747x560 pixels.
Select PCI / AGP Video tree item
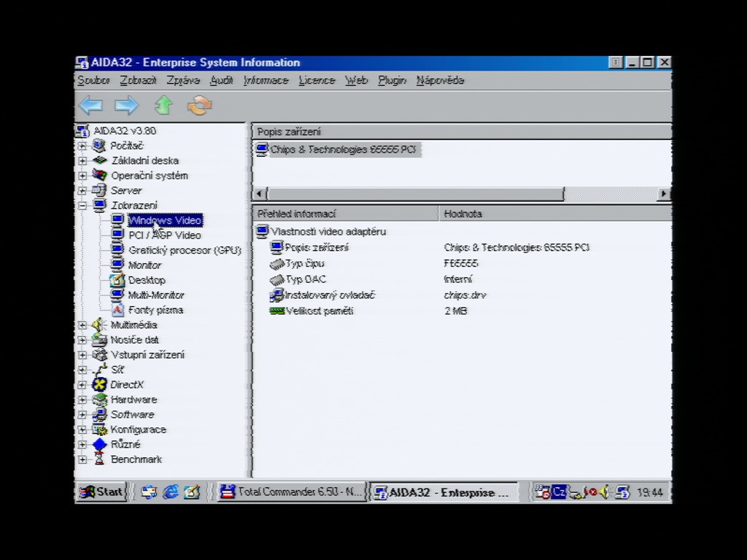(165, 236)
